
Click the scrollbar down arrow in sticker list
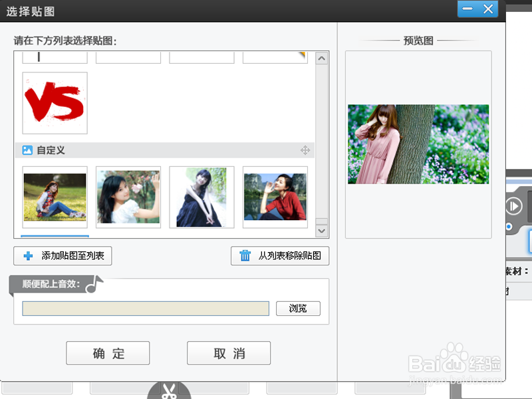tap(321, 231)
